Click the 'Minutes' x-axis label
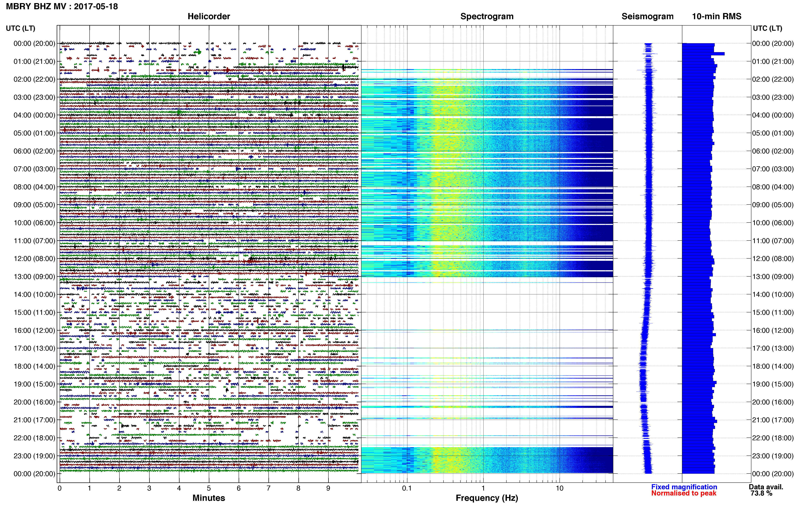 click(208, 498)
